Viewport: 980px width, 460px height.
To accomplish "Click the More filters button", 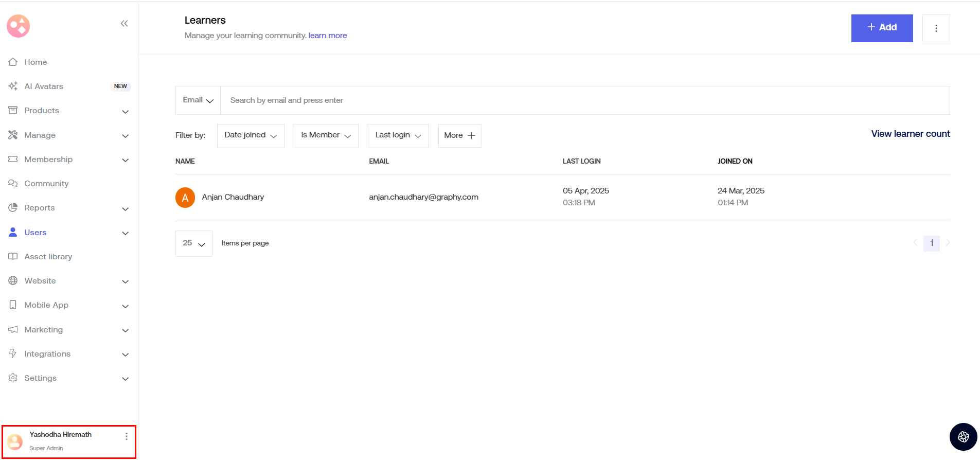I will click(459, 136).
